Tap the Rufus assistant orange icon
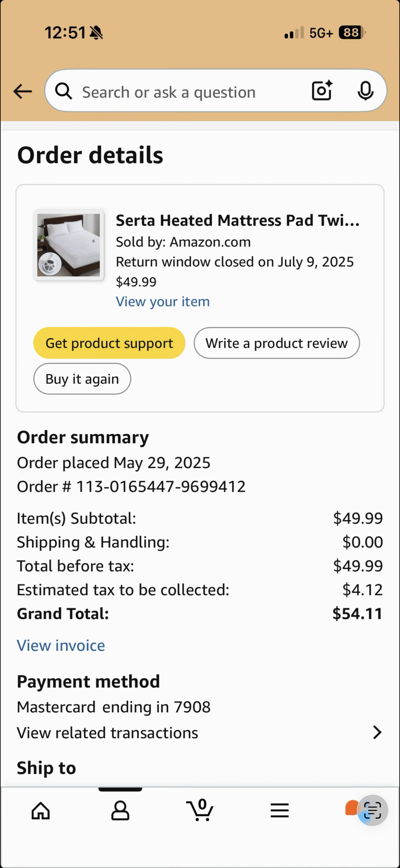This screenshot has height=868, width=400. tap(352, 808)
